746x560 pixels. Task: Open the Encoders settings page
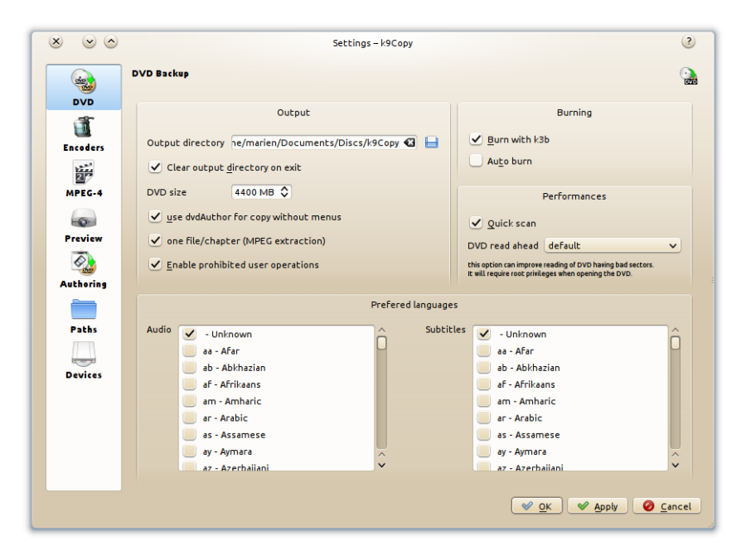[x=84, y=133]
